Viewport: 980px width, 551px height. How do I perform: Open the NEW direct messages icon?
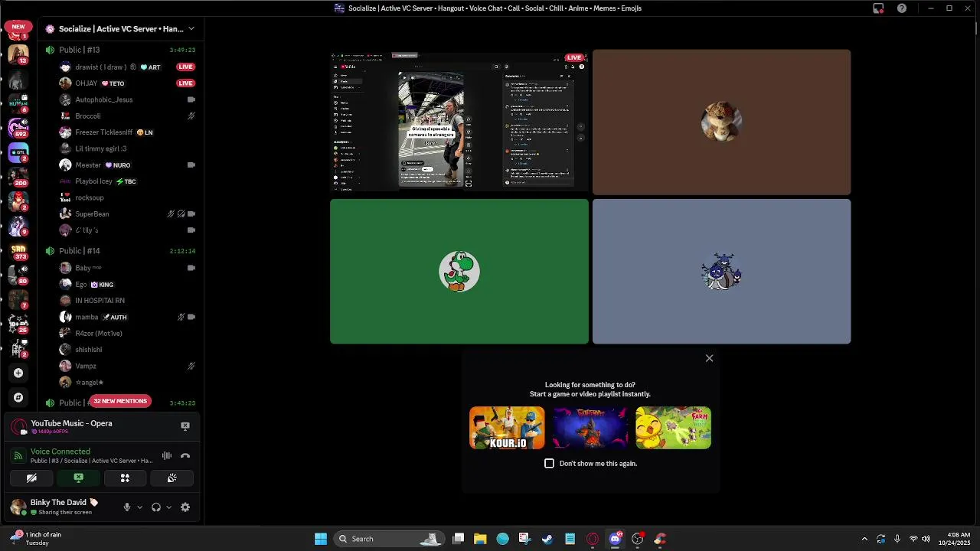pyautogui.click(x=18, y=30)
